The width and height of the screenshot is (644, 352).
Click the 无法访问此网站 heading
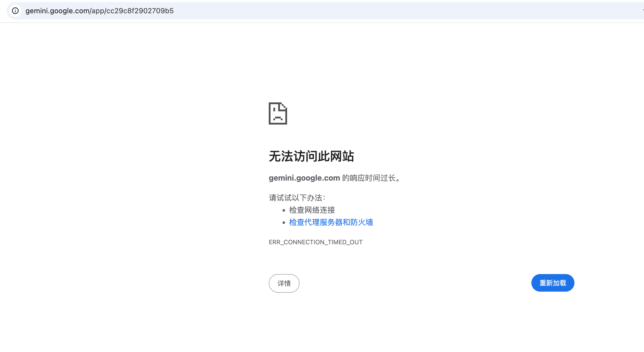point(311,156)
